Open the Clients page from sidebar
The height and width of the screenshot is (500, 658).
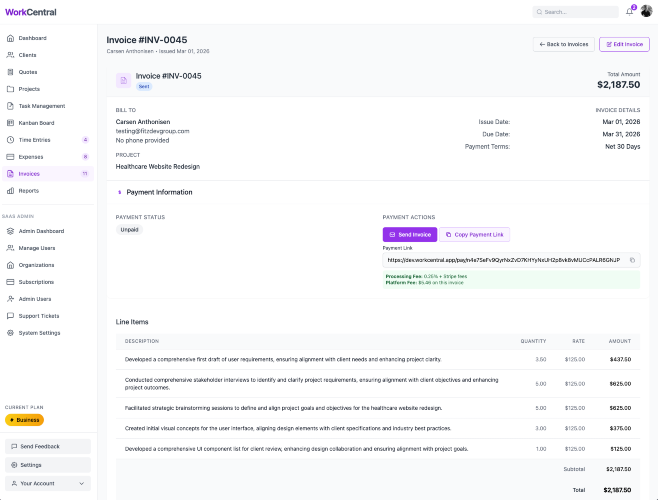pos(27,55)
